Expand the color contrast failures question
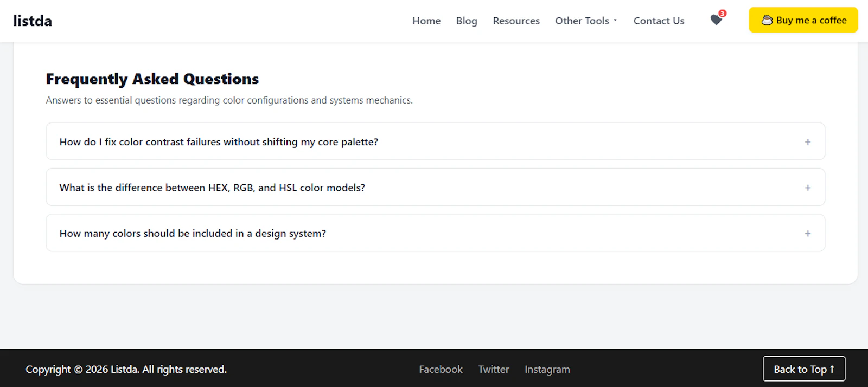The height and width of the screenshot is (387, 868). (435, 141)
